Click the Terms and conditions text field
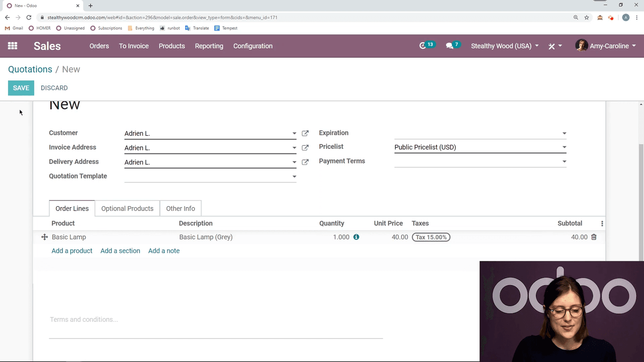Image resolution: width=644 pixels, height=362 pixels. (x=215, y=320)
